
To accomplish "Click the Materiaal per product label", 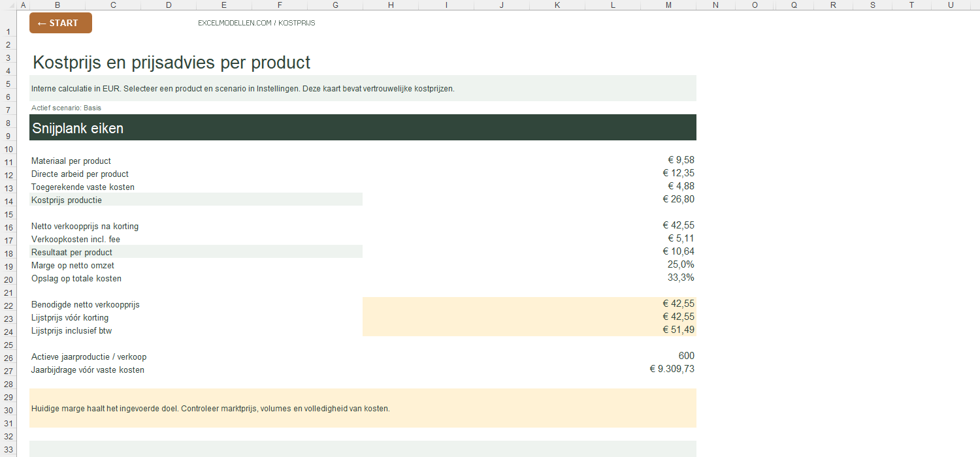I will pyautogui.click(x=71, y=161).
